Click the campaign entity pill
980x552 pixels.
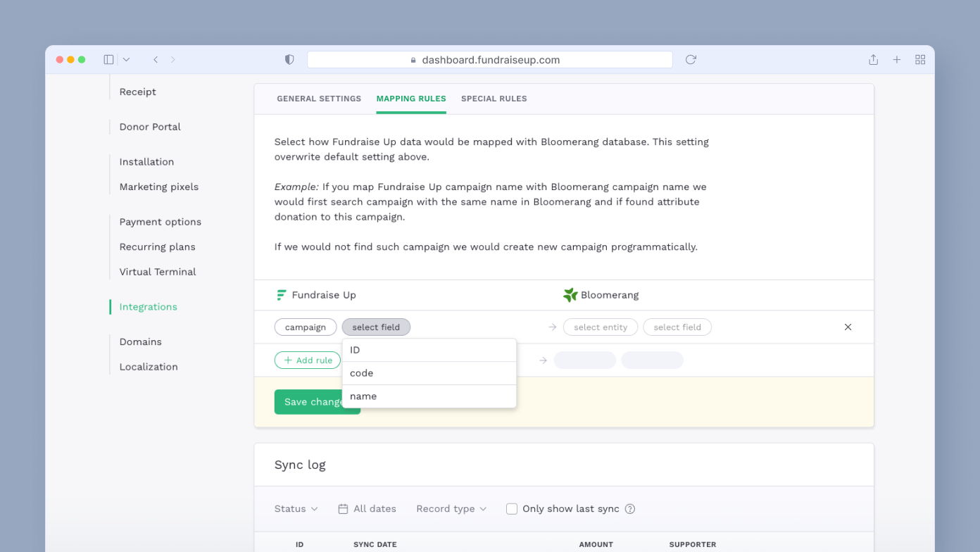pyautogui.click(x=306, y=327)
